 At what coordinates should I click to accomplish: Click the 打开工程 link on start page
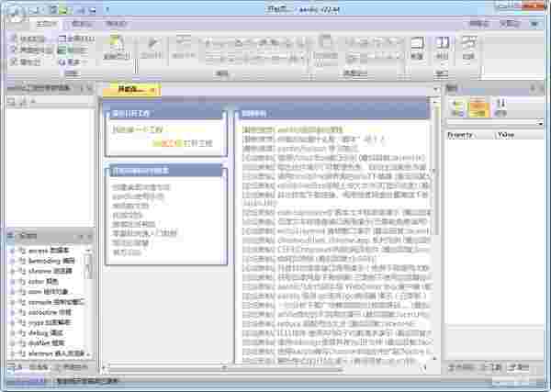coord(197,143)
